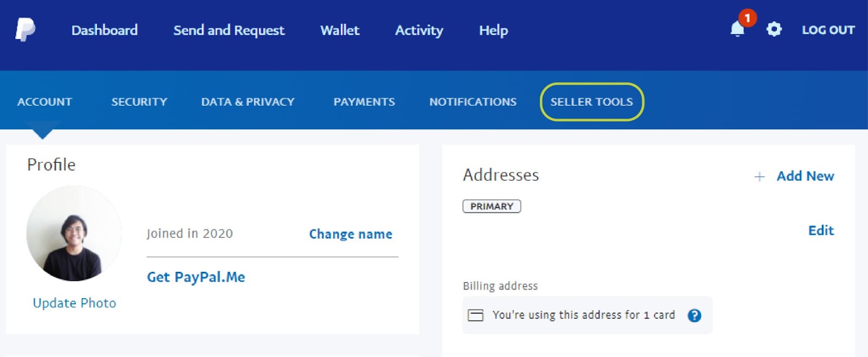
Task: Click the profile photo thumbnail
Action: [x=74, y=233]
